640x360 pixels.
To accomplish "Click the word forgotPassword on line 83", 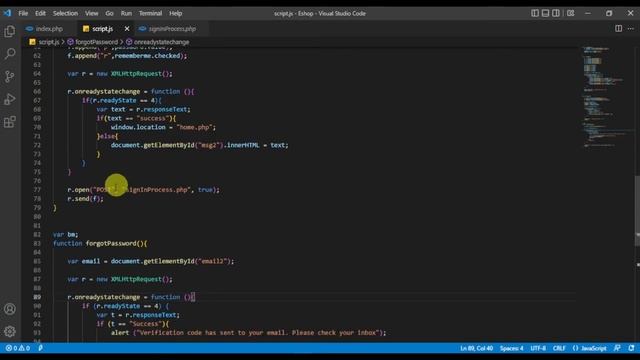I will [111, 243].
